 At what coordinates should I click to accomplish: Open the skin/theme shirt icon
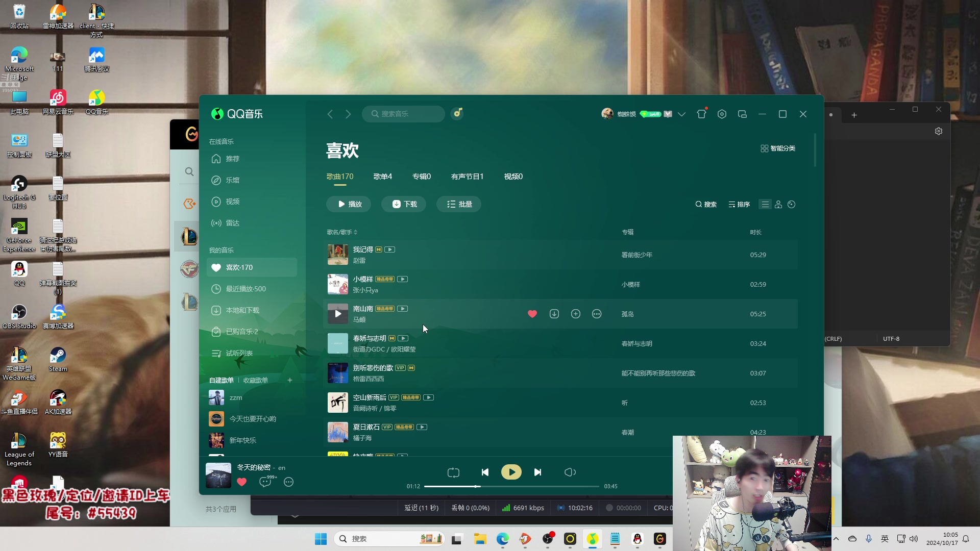[702, 114]
